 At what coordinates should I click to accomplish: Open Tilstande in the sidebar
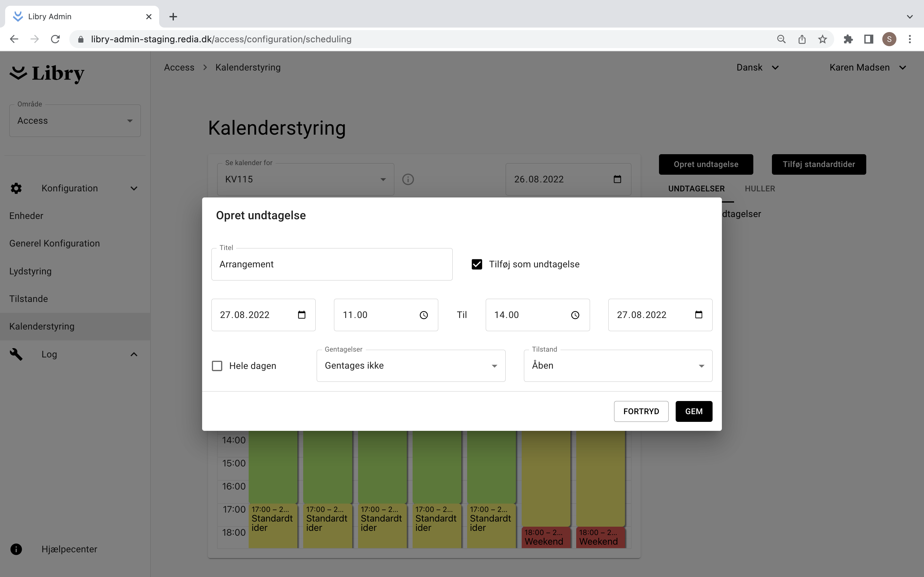[x=29, y=299]
